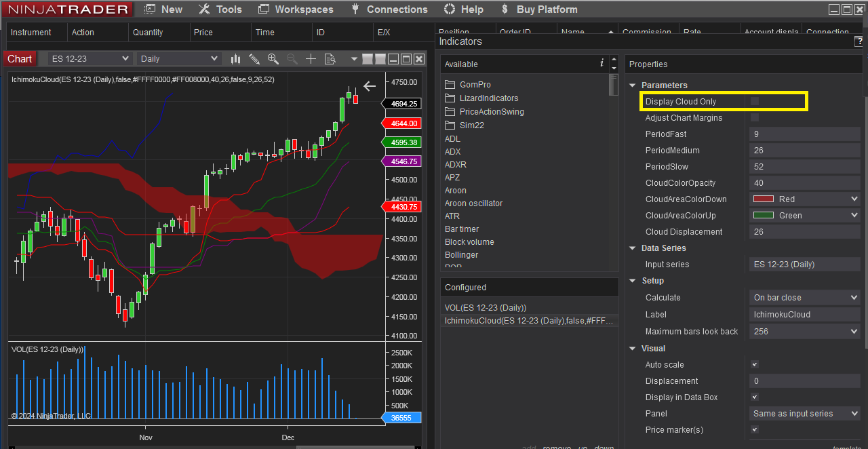Click the zoom out magnifier icon

(292, 59)
